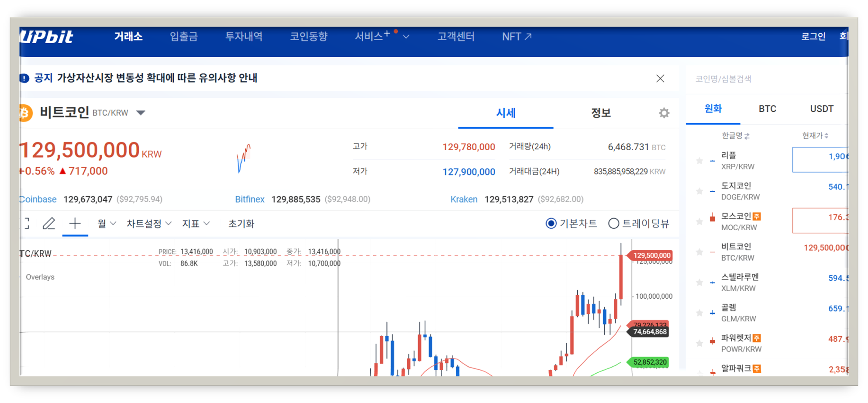The height and width of the screenshot is (403, 868).
Task: Favorite 스텔라루멘 with star icon
Action: tap(699, 282)
